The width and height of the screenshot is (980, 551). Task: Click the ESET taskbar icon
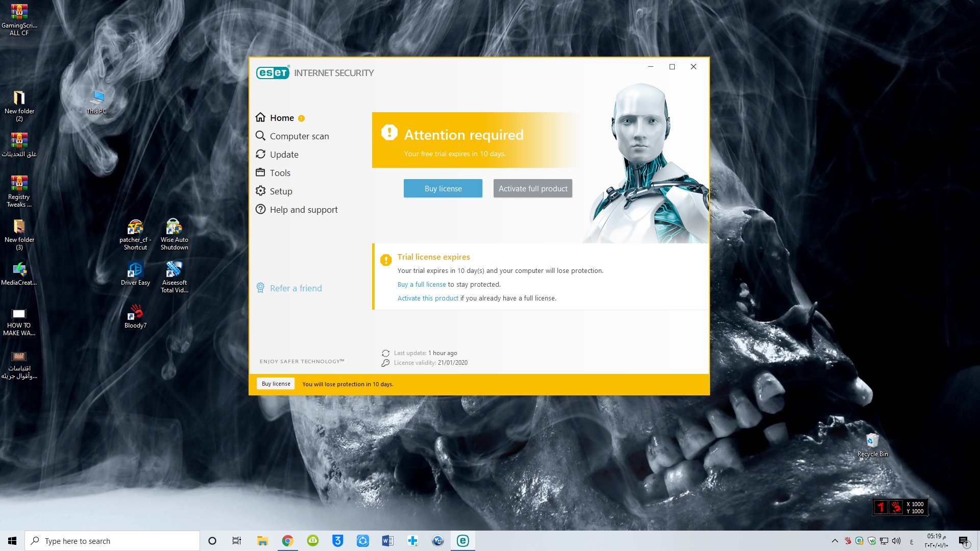click(x=462, y=541)
